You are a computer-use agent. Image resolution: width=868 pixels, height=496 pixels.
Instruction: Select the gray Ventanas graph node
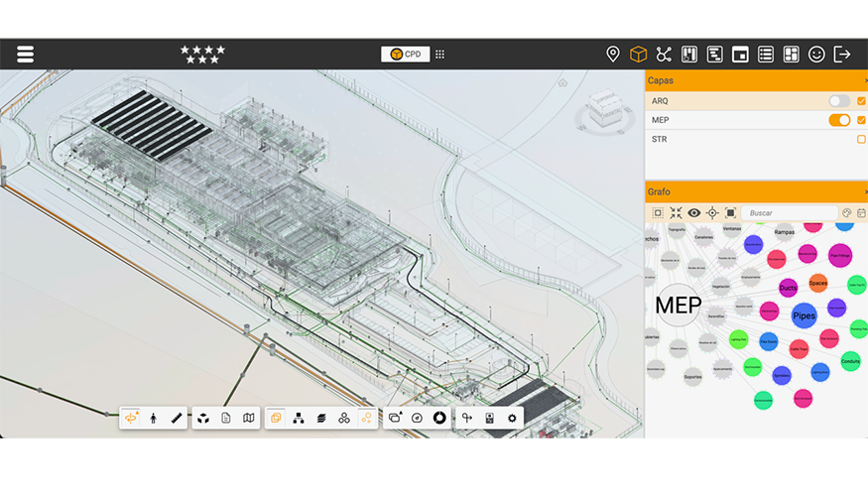(x=732, y=228)
